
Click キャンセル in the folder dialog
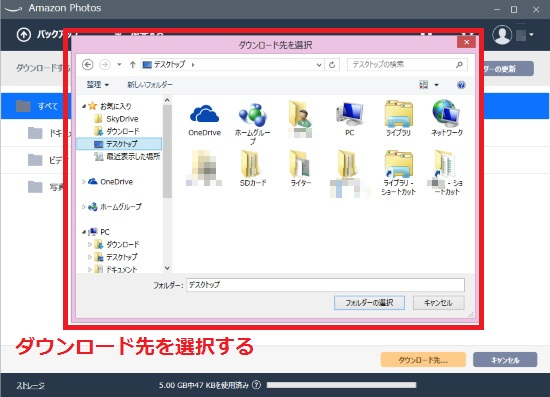click(x=438, y=303)
